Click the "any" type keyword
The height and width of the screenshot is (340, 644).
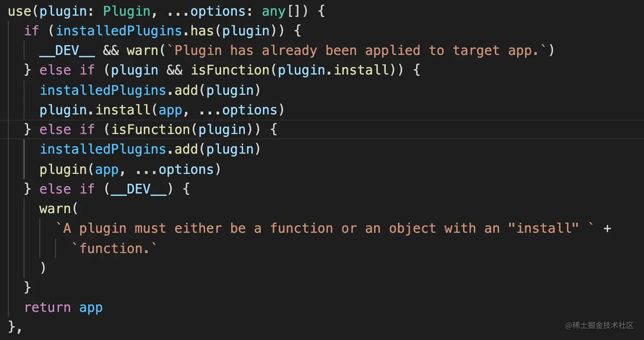tap(273, 11)
